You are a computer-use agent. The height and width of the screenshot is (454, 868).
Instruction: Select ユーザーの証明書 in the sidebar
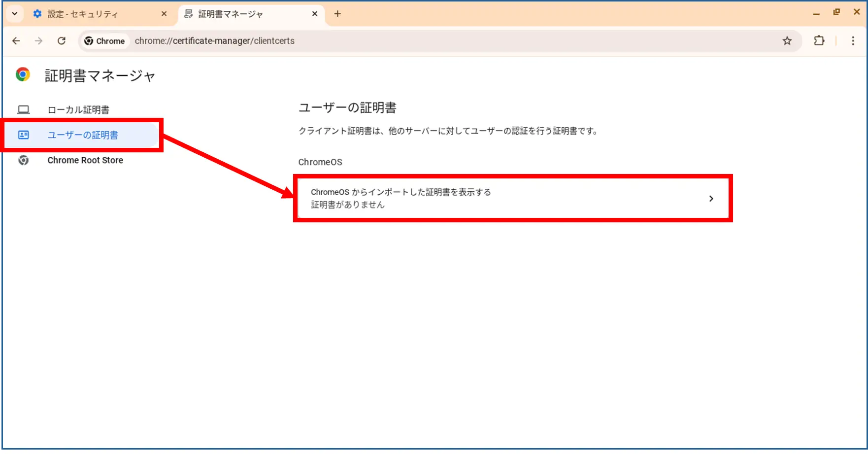click(x=83, y=135)
